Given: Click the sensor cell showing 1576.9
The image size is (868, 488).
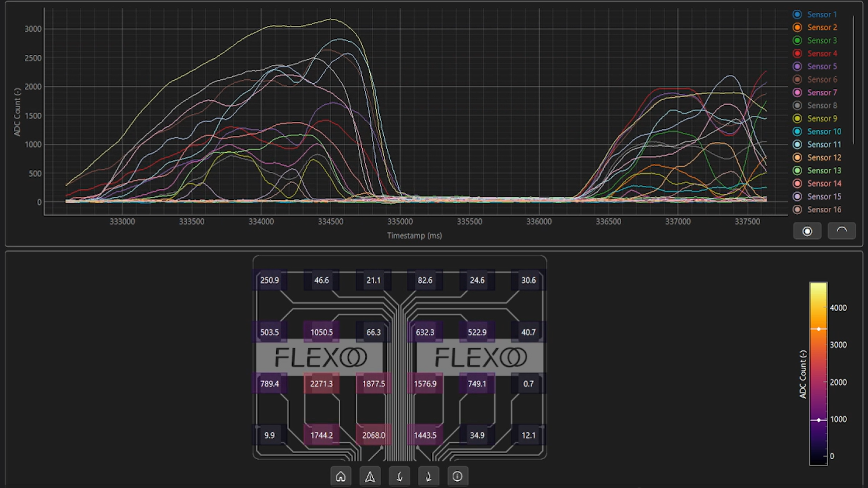Looking at the screenshot, I should click(425, 384).
